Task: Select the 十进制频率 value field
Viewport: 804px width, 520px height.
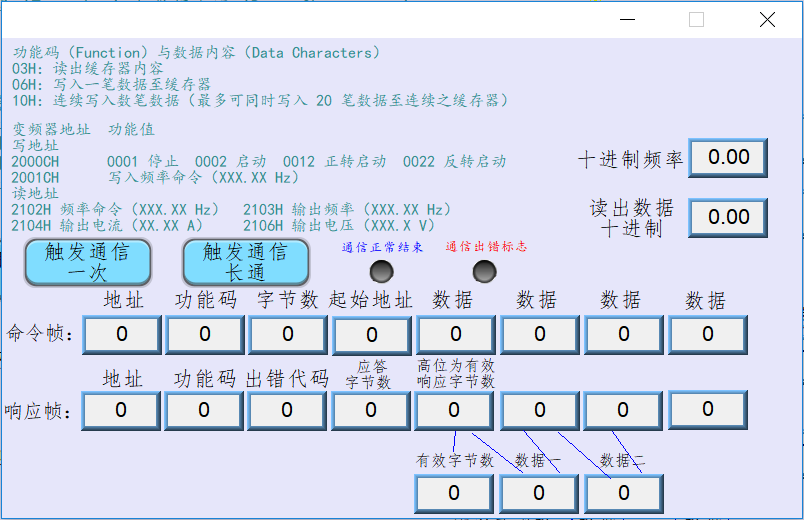Action: [x=729, y=157]
